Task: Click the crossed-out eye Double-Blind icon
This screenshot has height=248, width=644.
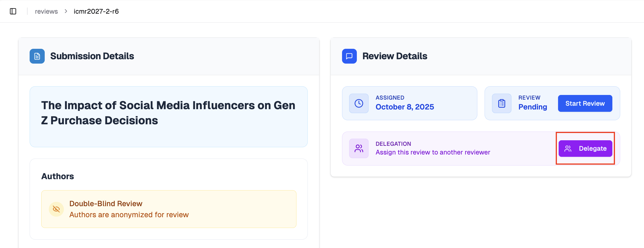Action: (x=56, y=209)
